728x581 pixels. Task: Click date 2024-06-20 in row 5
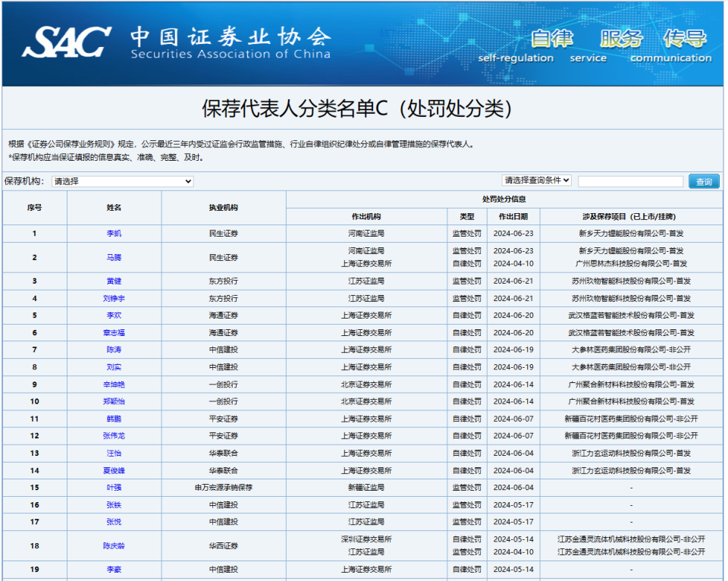[x=513, y=316]
